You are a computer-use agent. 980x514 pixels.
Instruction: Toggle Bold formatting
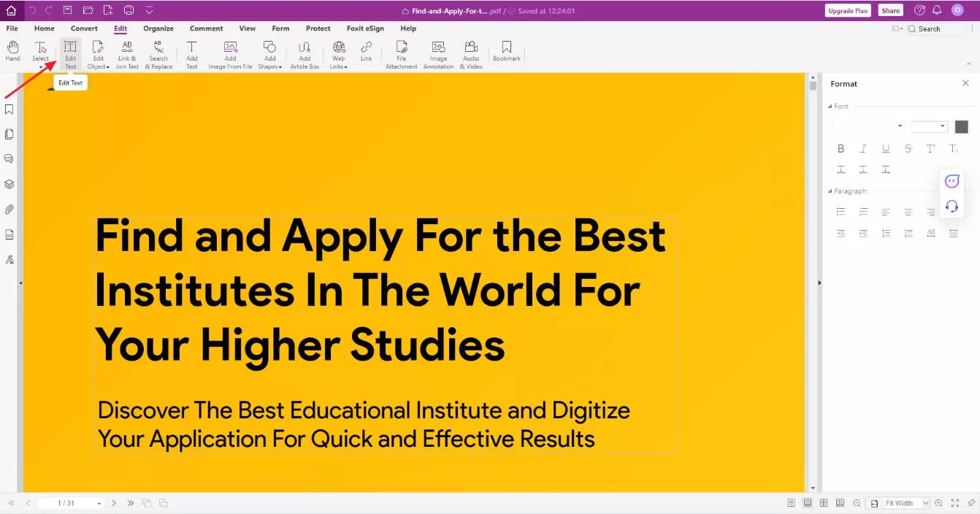point(841,148)
